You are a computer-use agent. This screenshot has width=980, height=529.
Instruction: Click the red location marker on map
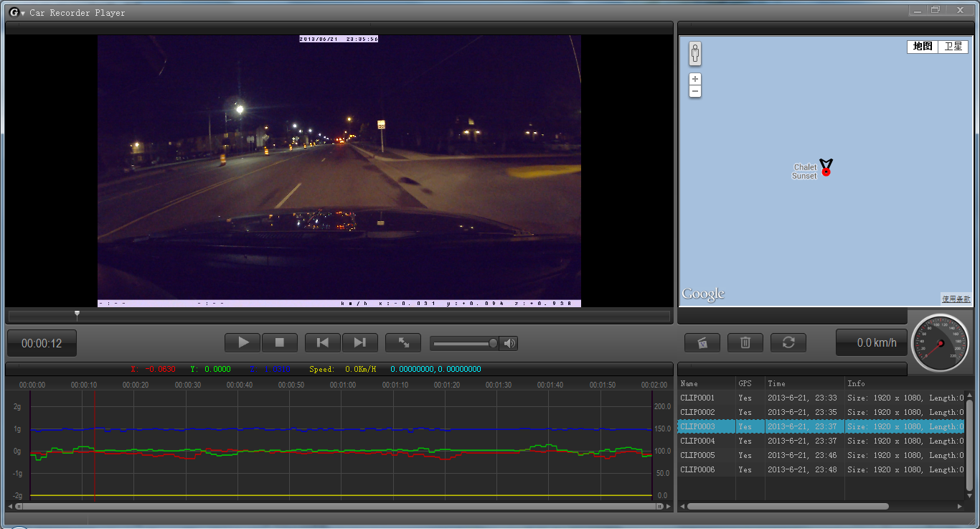tap(826, 172)
